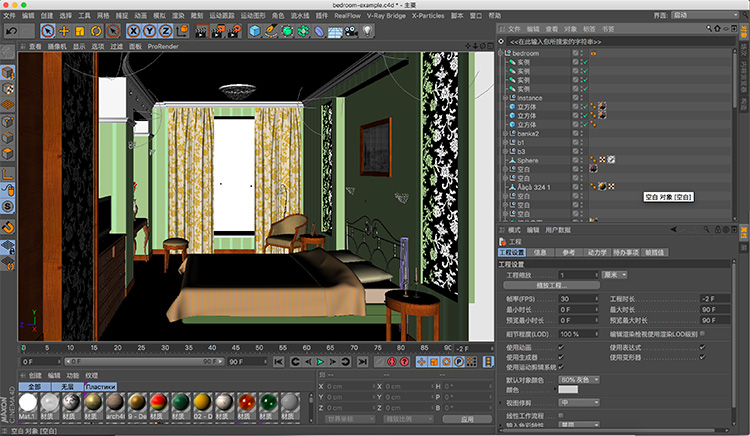Click the 应用 apply button
750x436 pixels.
pyautogui.click(x=467, y=419)
